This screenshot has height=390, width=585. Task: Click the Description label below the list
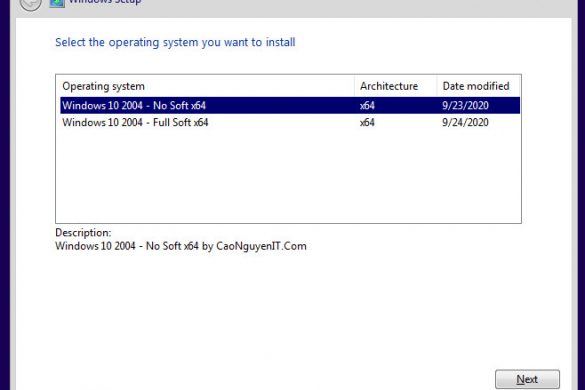click(83, 233)
